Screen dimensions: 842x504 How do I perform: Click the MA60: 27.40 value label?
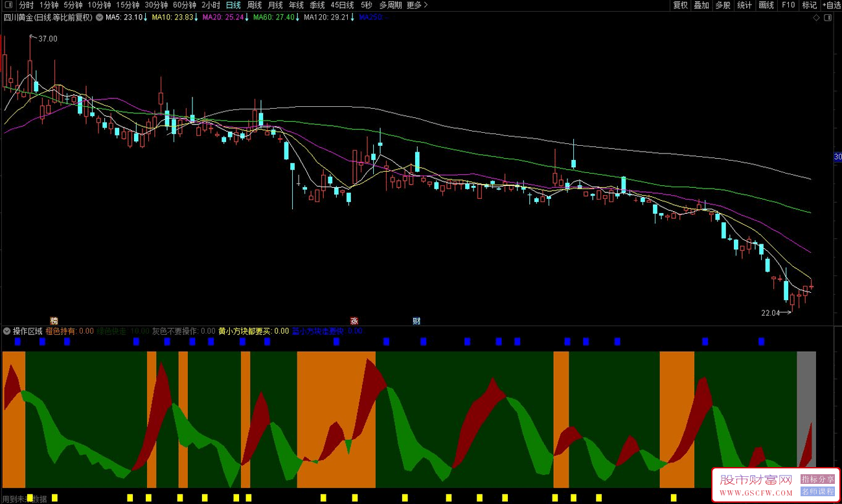point(273,17)
